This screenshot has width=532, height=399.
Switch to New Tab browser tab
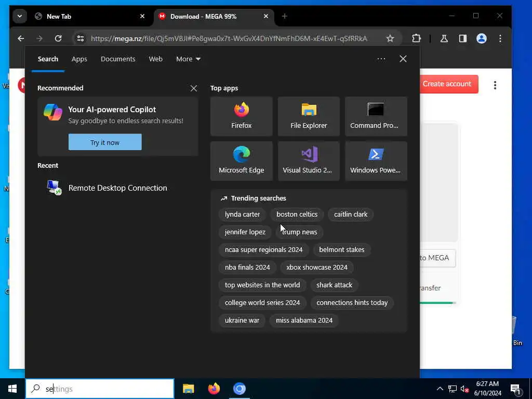(90, 16)
